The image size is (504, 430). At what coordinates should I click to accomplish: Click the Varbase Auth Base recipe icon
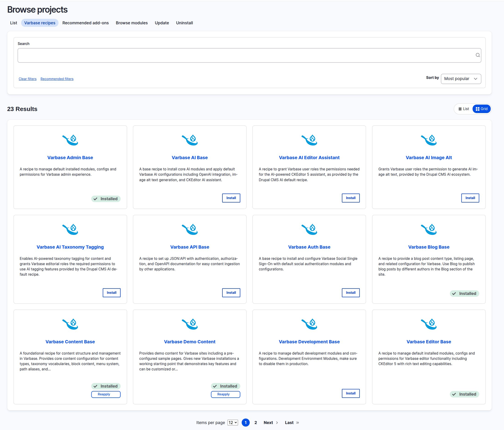coord(309,229)
